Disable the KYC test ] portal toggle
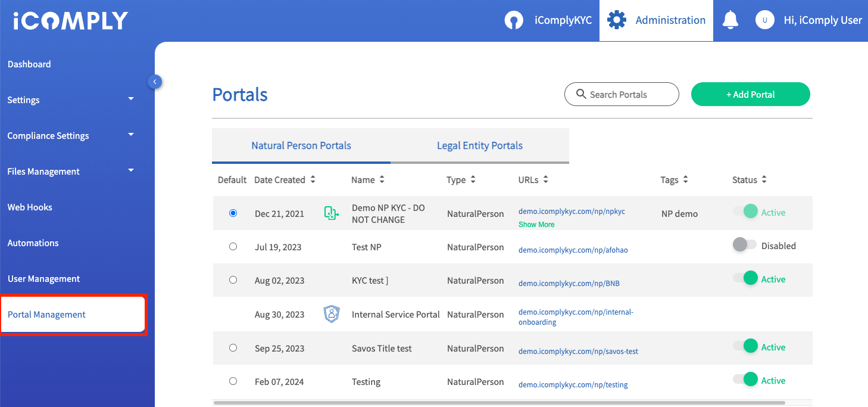Viewport: 868px width, 407px height. [x=745, y=278]
